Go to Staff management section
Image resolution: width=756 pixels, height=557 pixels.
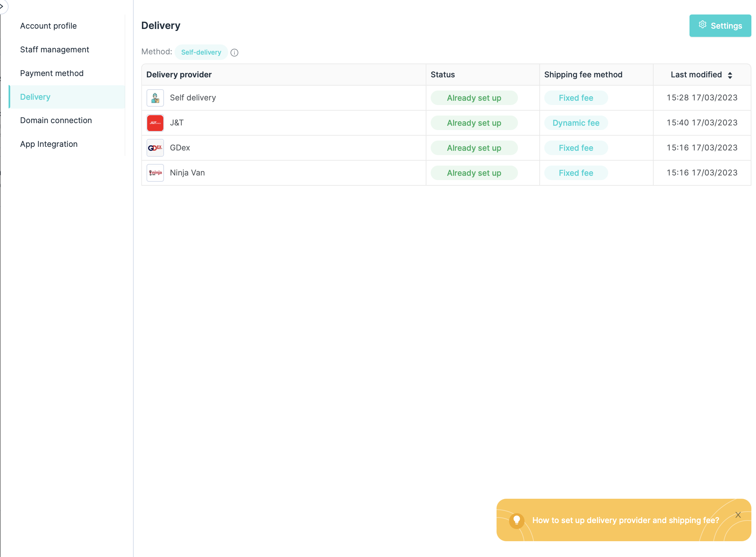click(x=54, y=50)
